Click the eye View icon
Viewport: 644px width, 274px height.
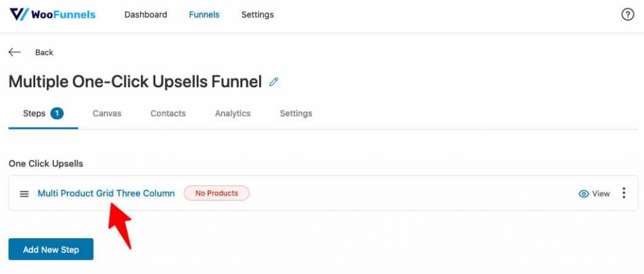click(583, 194)
